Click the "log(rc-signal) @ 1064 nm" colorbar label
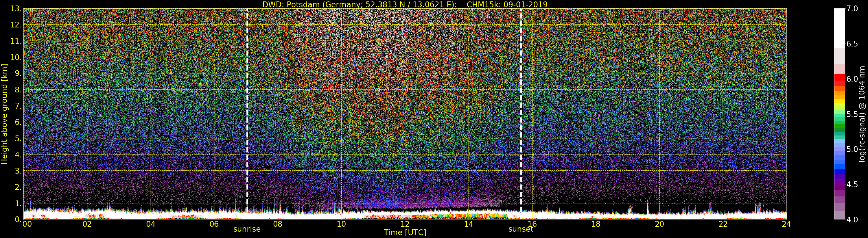 point(862,114)
